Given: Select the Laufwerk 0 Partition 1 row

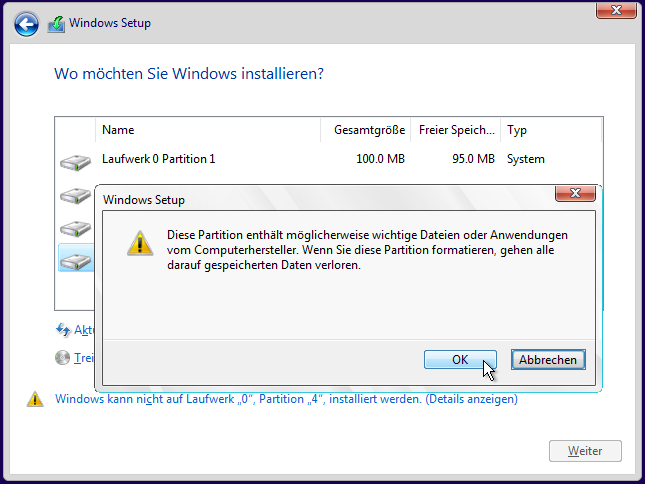Looking at the screenshot, I should pyautogui.click(x=329, y=159).
